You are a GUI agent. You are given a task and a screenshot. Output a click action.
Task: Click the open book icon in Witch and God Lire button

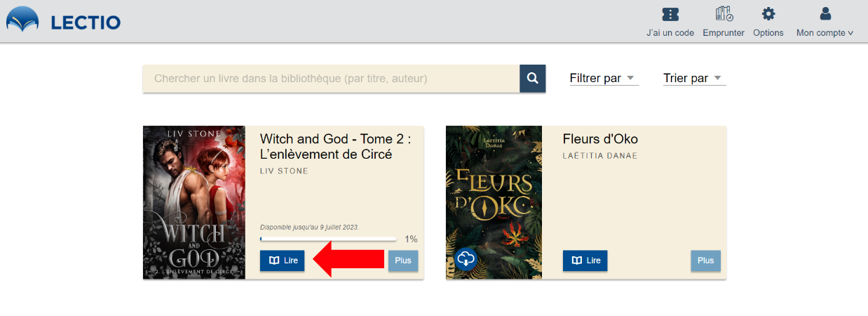point(273,261)
